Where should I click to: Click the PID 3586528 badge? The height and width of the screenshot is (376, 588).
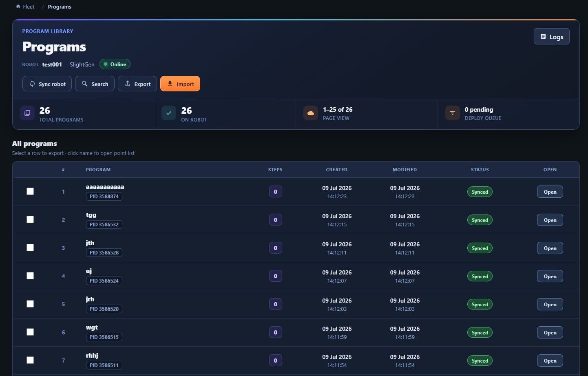pyautogui.click(x=104, y=252)
